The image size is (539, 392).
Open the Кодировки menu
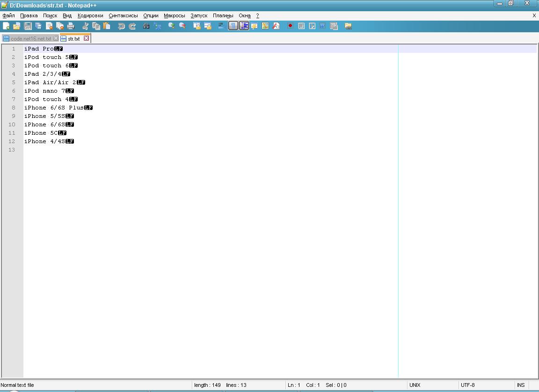pos(90,15)
